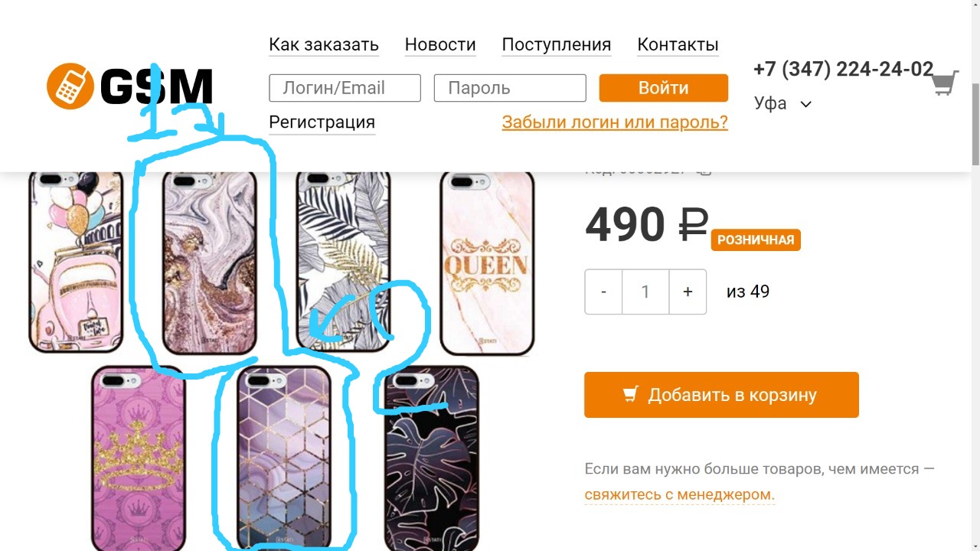Click Забыли логин или пароль link
980x551 pixels.
[615, 122]
